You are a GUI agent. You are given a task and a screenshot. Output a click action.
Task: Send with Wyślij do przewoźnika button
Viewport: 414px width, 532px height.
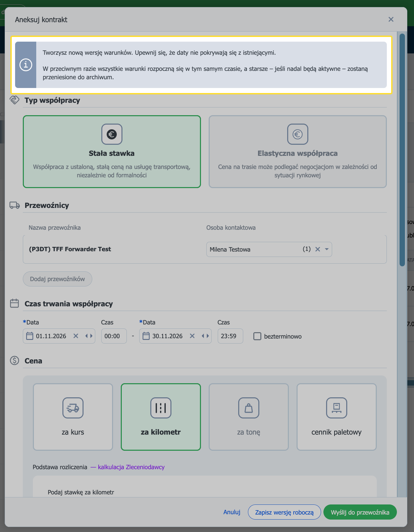pos(360,512)
